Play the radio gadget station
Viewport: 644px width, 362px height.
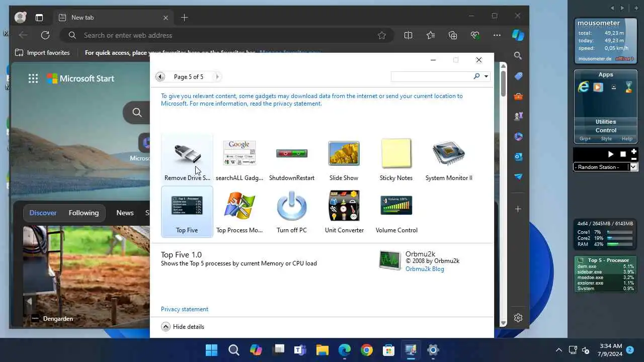tap(611, 154)
